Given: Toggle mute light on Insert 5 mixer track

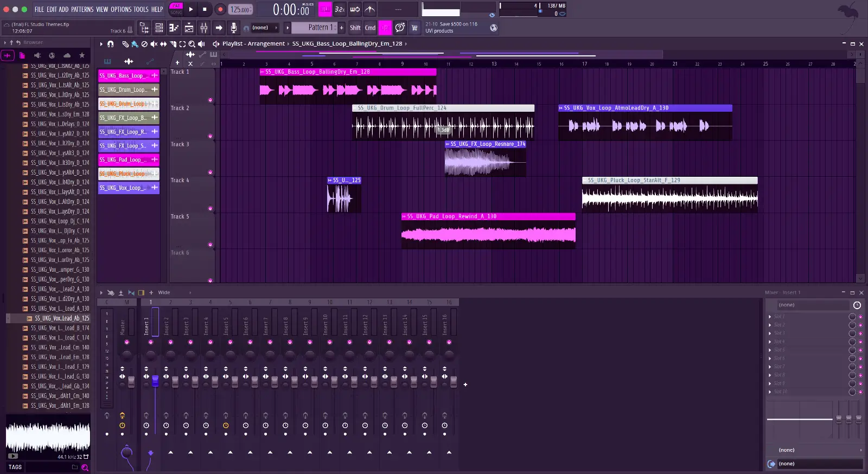Looking at the screenshot, I should pyautogui.click(x=230, y=342).
